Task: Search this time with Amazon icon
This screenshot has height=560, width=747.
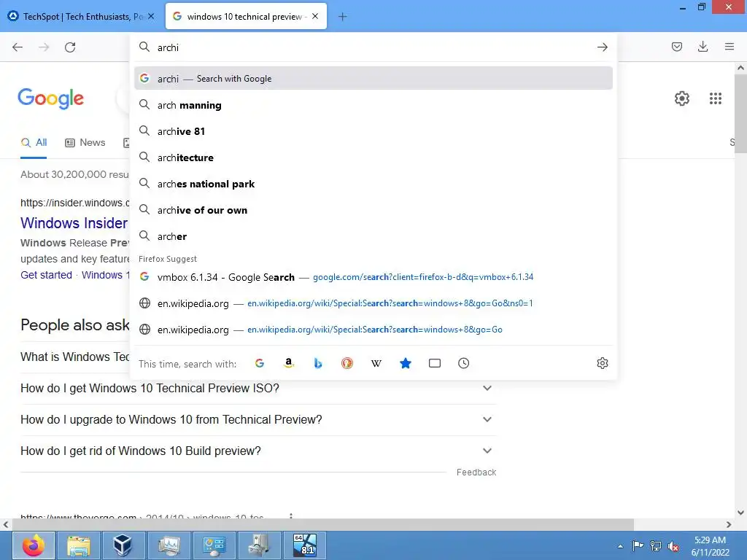Action: coord(289,363)
